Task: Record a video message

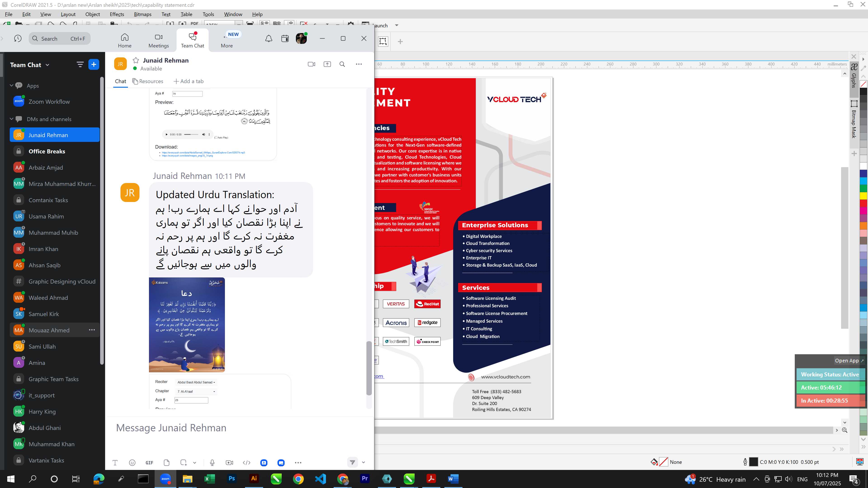Action: 229,462
